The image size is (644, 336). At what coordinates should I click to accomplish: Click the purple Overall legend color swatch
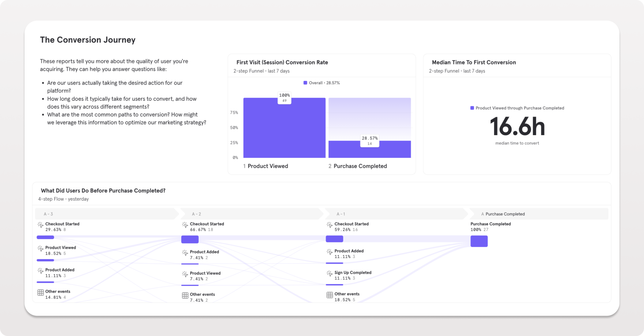click(x=305, y=82)
